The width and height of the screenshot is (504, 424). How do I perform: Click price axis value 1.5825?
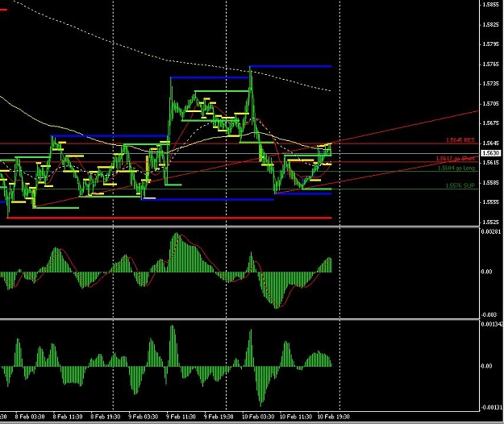point(491,24)
